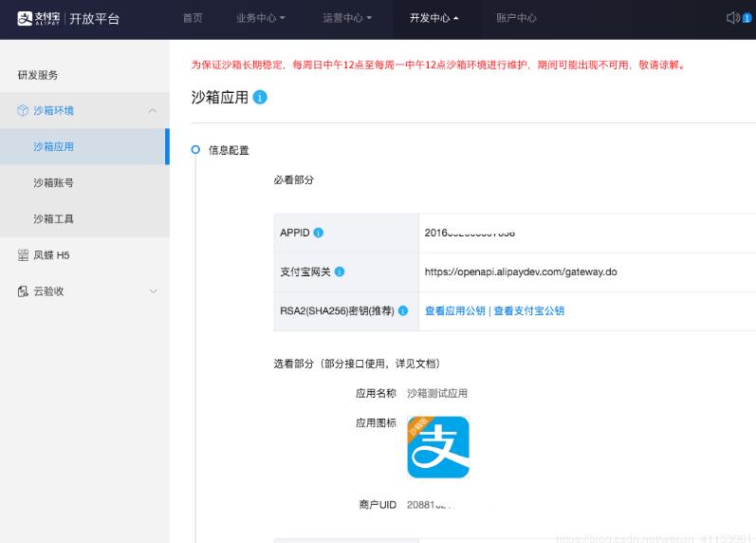
Task: Show info tooltip next to 支付宝网关
Action: (340, 271)
